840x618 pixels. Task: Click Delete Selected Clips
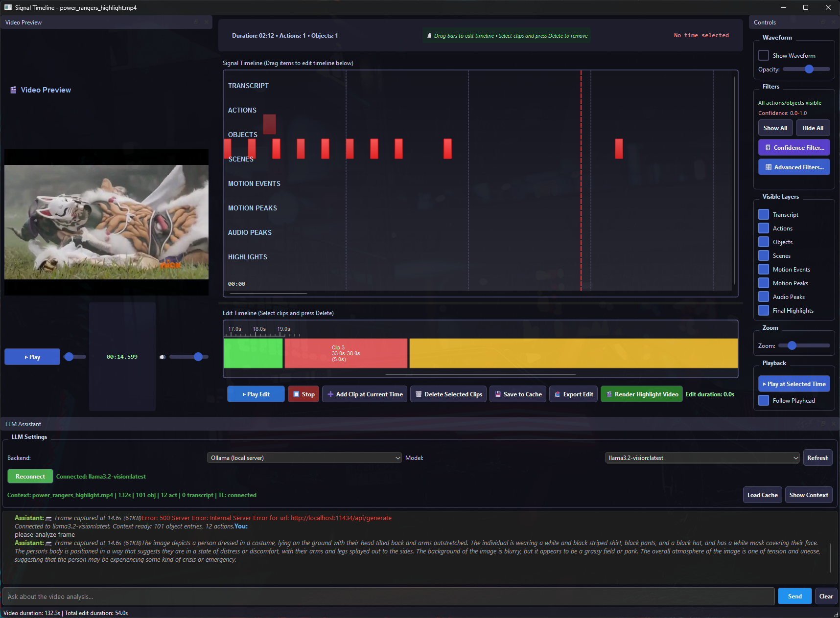point(448,394)
